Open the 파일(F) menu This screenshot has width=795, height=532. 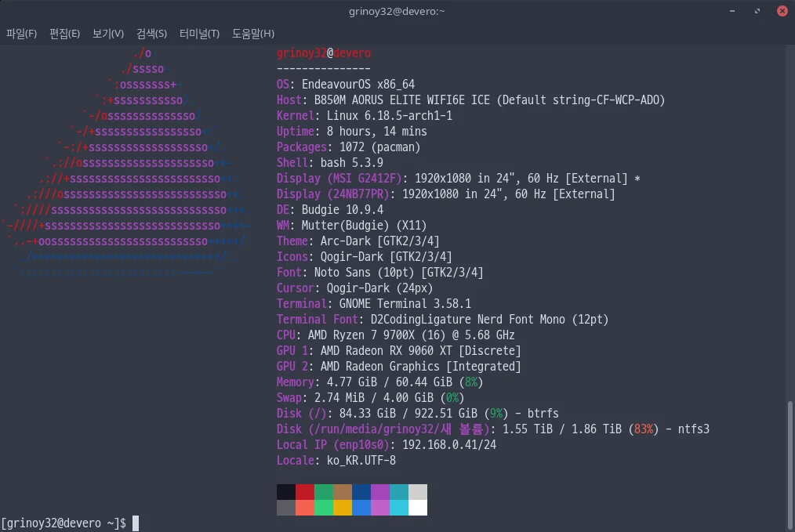21,34
